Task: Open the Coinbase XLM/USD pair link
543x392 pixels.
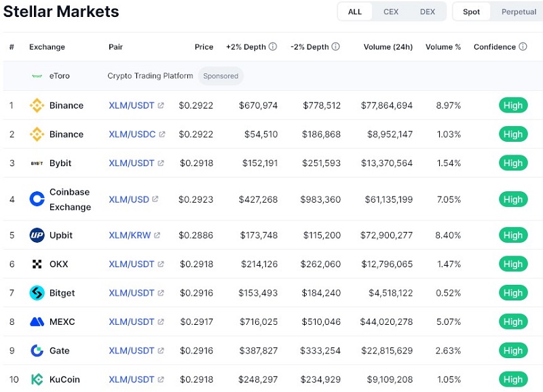Action: click(x=129, y=199)
